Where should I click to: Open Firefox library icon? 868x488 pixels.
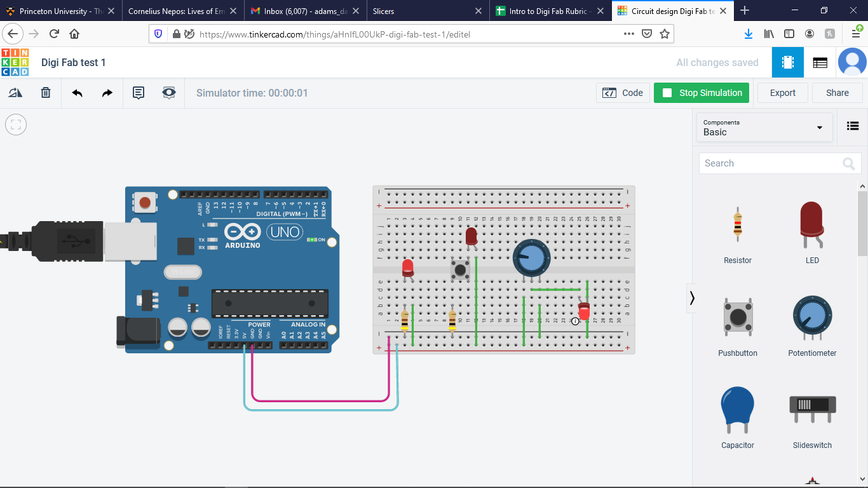[x=769, y=34]
